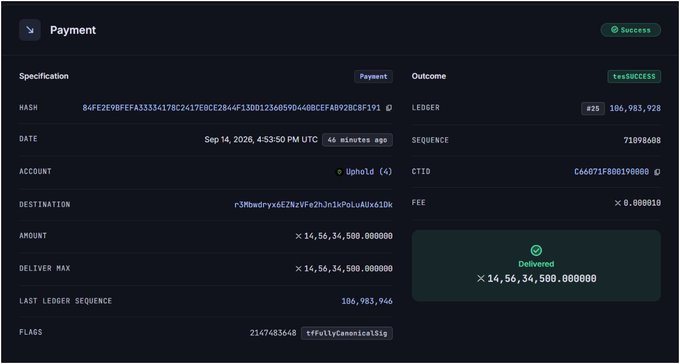Click the Uphold account logo icon

339,172
